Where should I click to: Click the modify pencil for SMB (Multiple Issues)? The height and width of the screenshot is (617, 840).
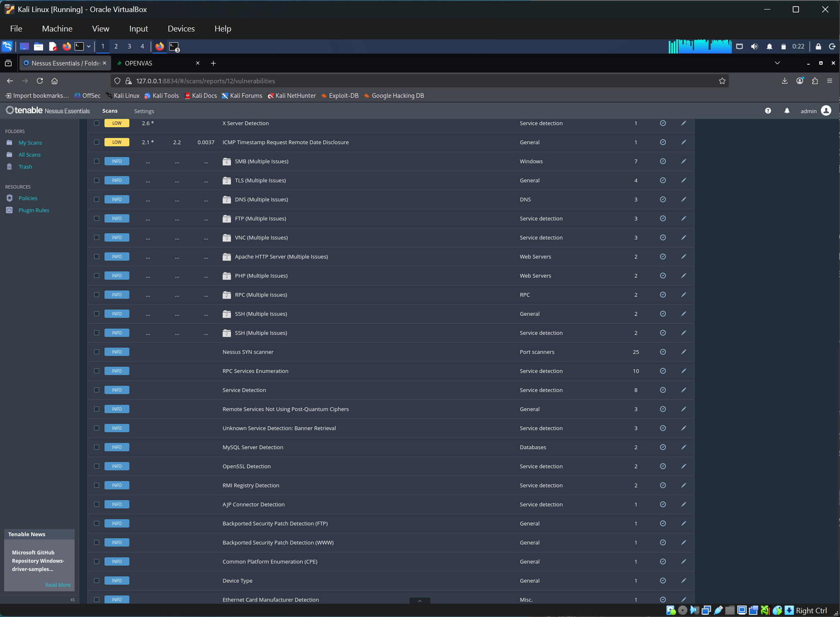pos(684,161)
